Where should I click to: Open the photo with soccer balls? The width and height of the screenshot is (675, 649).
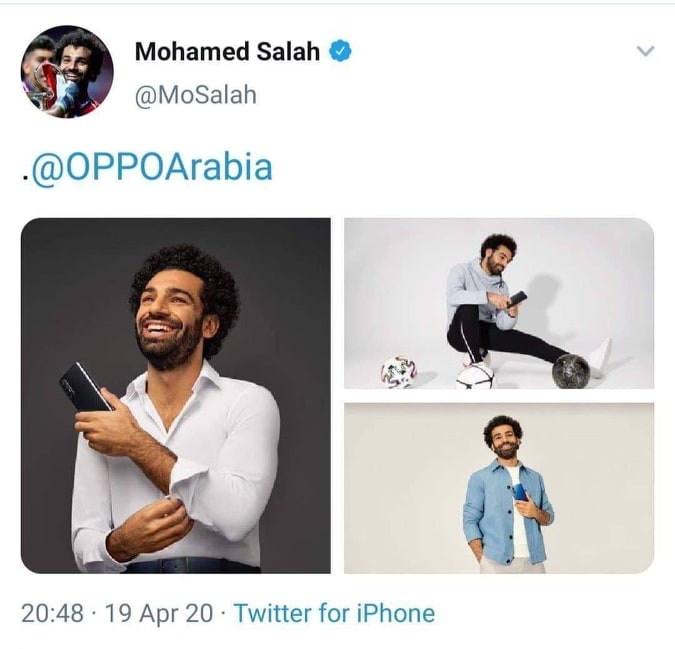click(x=499, y=303)
